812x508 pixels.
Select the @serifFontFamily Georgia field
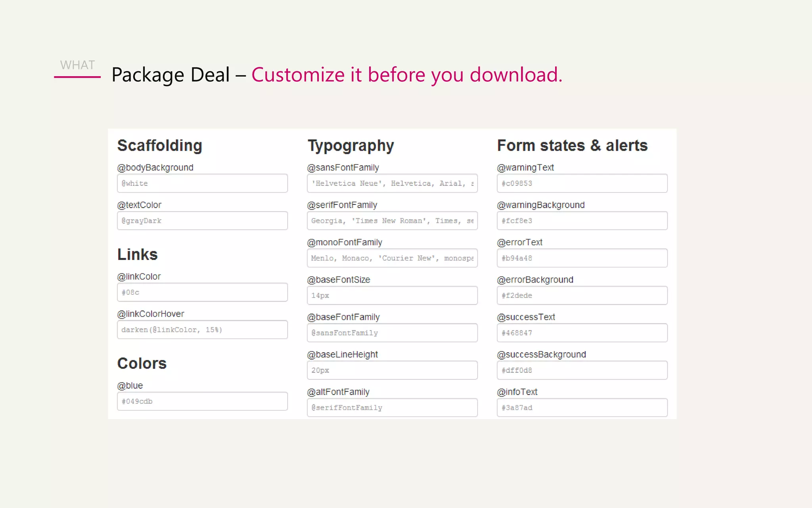(392, 221)
